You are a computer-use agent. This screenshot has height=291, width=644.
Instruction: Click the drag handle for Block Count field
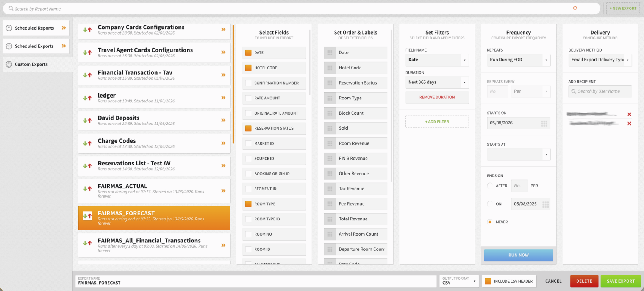[330, 113]
